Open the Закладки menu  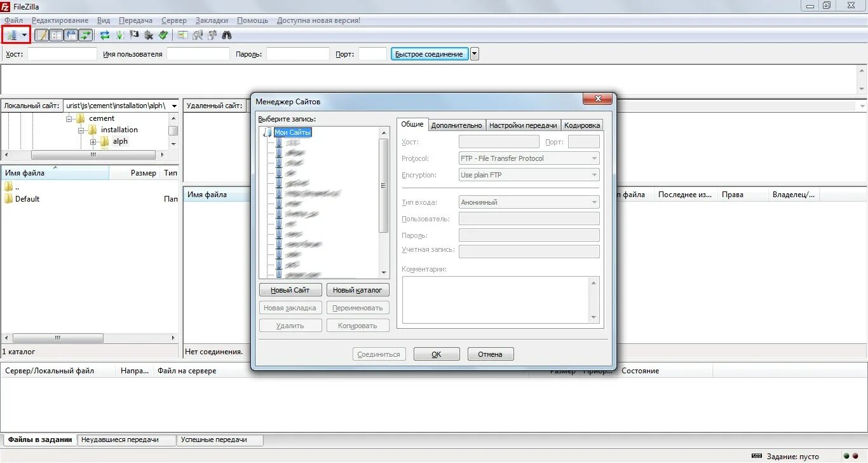pos(212,20)
